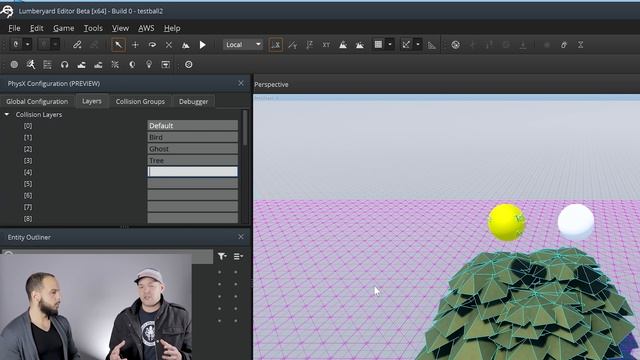
Task: Open the UI Editor window icon
Action: [x=165, y=64]
